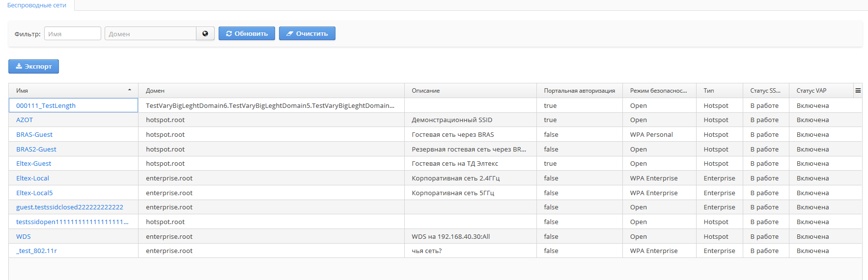Sort by Портальная авторизация column header
The width and height of the screenshot is (868, 280).
click(x=579, y=91)
